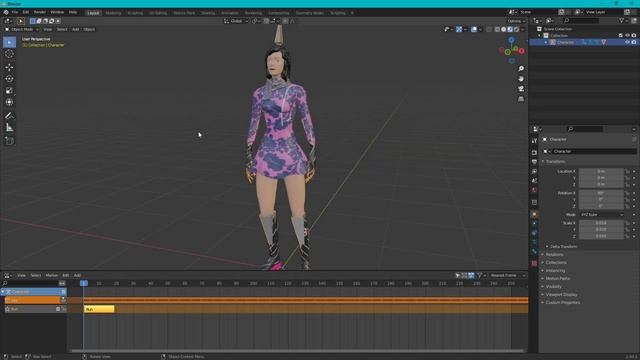Click the viewport pan hand icon
The height and width of the screenshot is (360, 640).
tap(521, 79)
